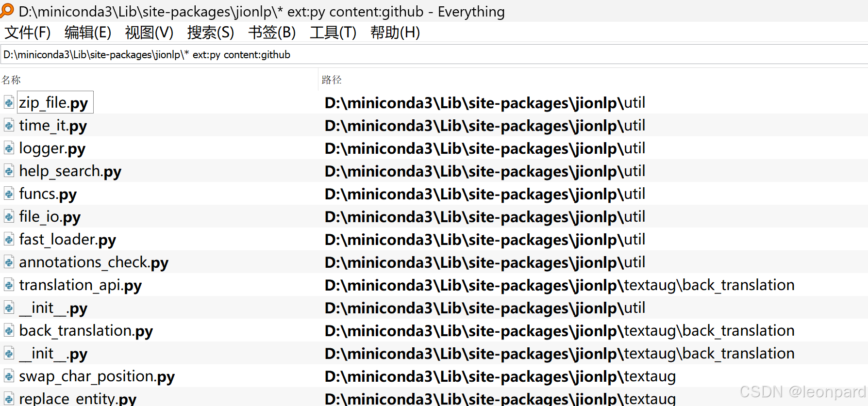Click the swap_char_position.py file icon
The height and width of the screenshot is (406, 868).
[x=9, y=376]
